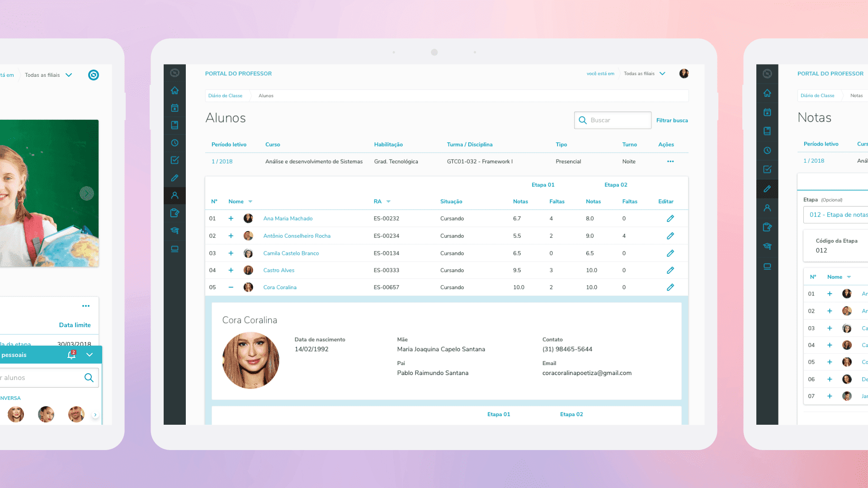Open Cora Coralina student link

(x=280, y=287)
